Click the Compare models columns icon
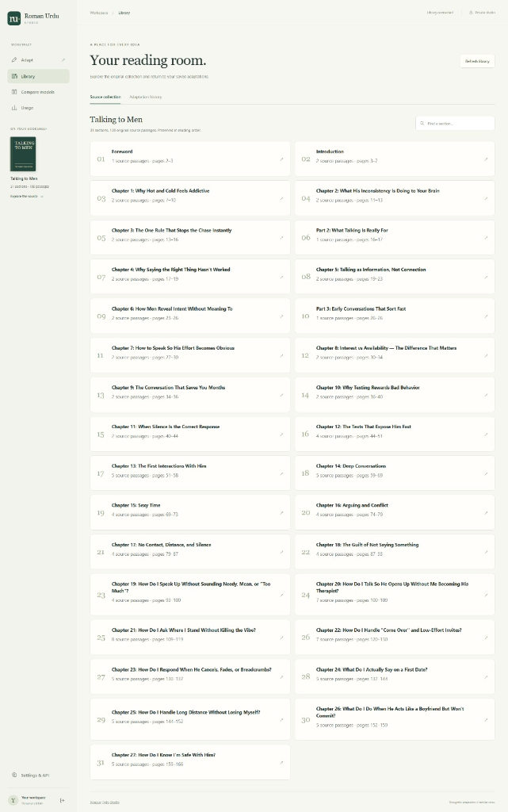 tap(14, 92)
